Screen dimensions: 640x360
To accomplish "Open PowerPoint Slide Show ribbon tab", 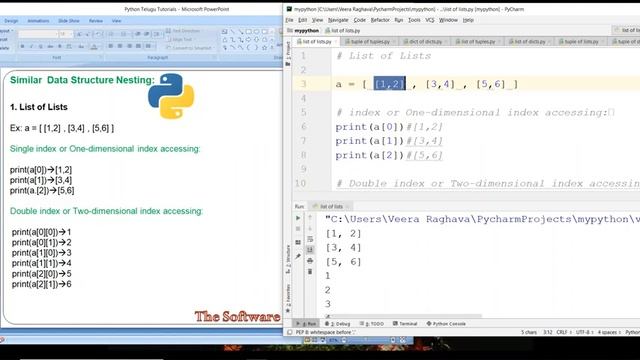I will pyautogui.click(x=69, y=21).
